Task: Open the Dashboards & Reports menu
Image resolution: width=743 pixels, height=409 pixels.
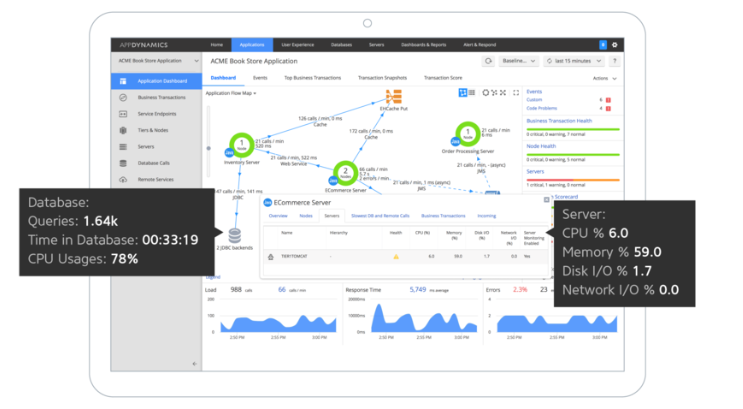Action: click(424, 45)
